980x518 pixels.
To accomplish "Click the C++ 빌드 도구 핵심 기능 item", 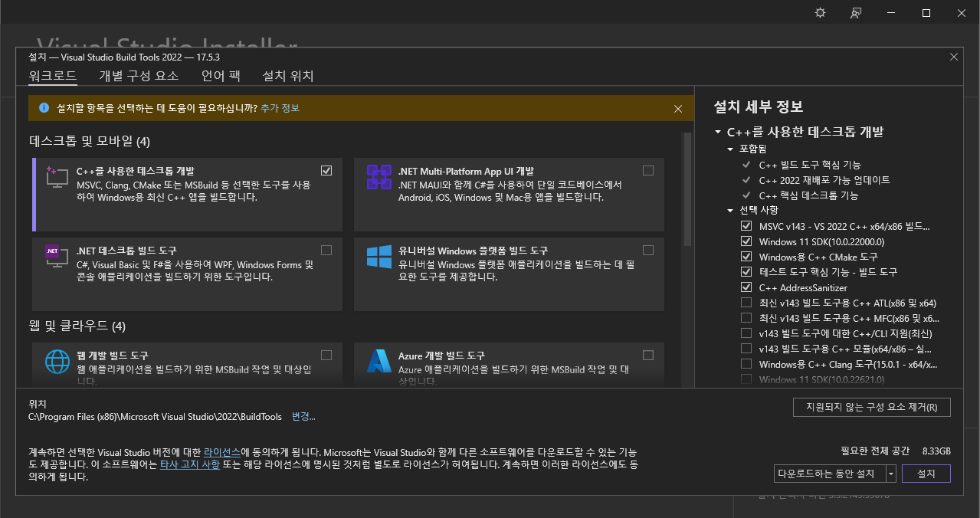I will tap(810, 165).
